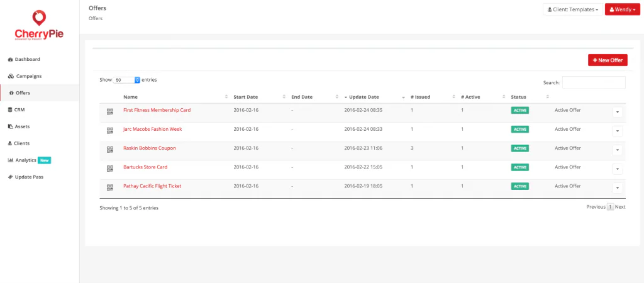Click the Offers gift icon in sidebar
Screen dimensions: 644x283
[x=11, y=93]
